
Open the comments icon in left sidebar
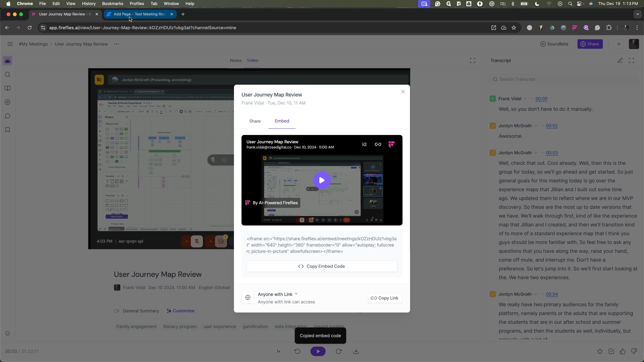(x=8, y=116)
